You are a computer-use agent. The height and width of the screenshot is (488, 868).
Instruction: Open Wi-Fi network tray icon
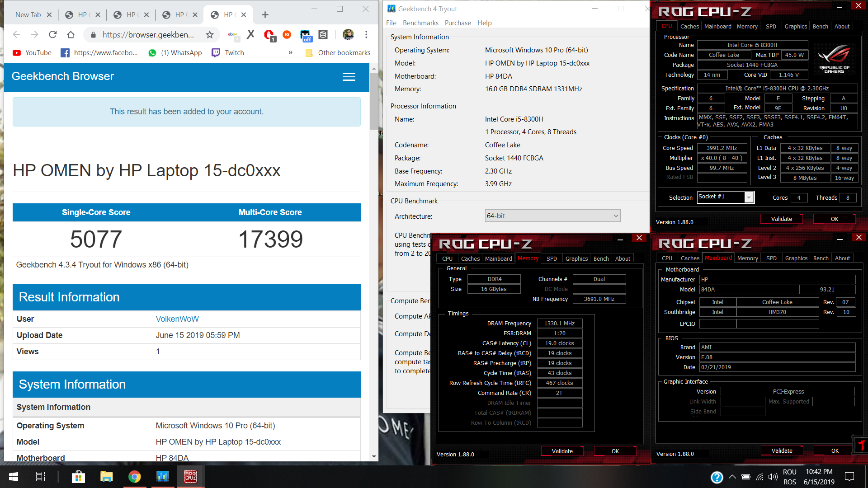pos(760,477)
